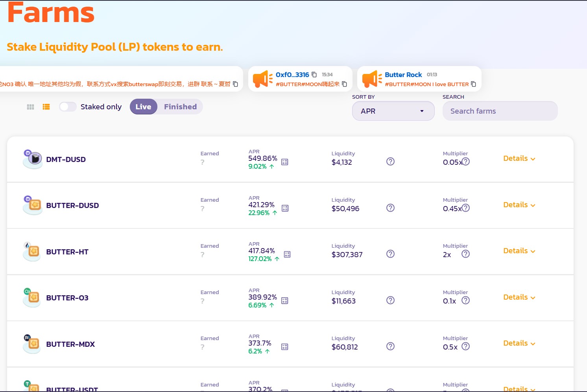This screenshot has height=392, width=587.
Task: Expand Details for BUTTER-HT farm
Action: 519,251
